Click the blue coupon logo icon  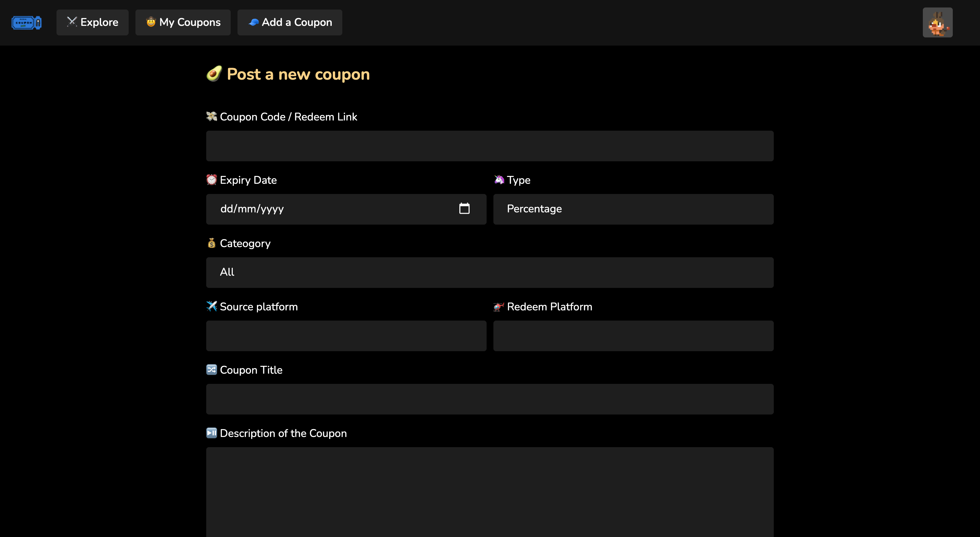click(26, 22)
